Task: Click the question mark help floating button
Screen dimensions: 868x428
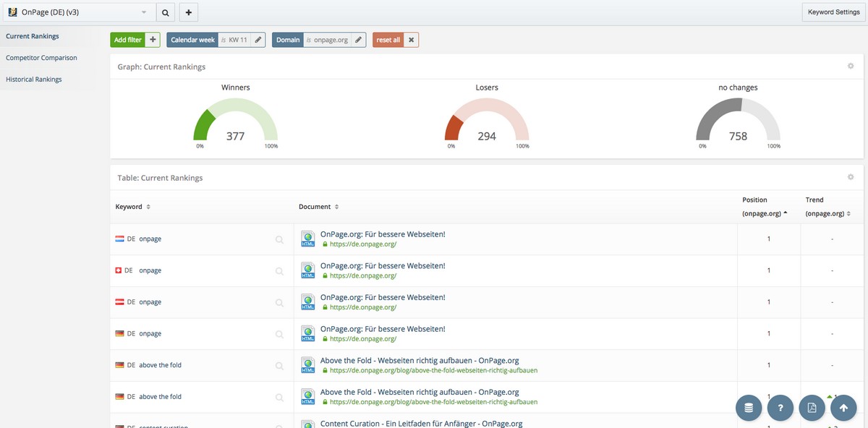Action: point(780,407)
